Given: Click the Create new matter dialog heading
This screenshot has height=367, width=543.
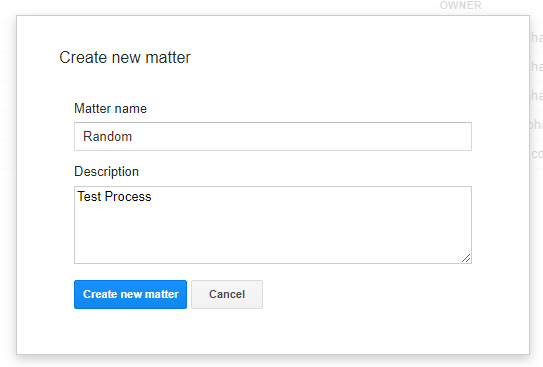Looking at the screenshot, I should click(125, 57).
